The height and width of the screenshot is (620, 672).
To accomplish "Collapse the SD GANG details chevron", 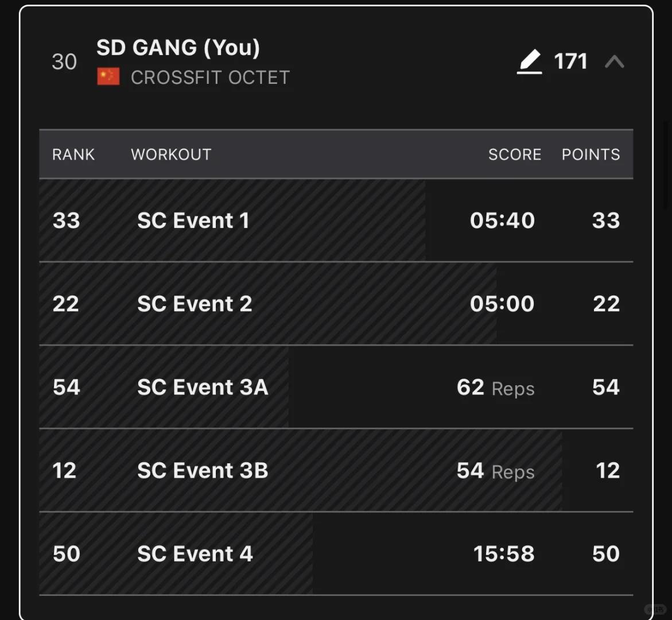I will [614, 62].
